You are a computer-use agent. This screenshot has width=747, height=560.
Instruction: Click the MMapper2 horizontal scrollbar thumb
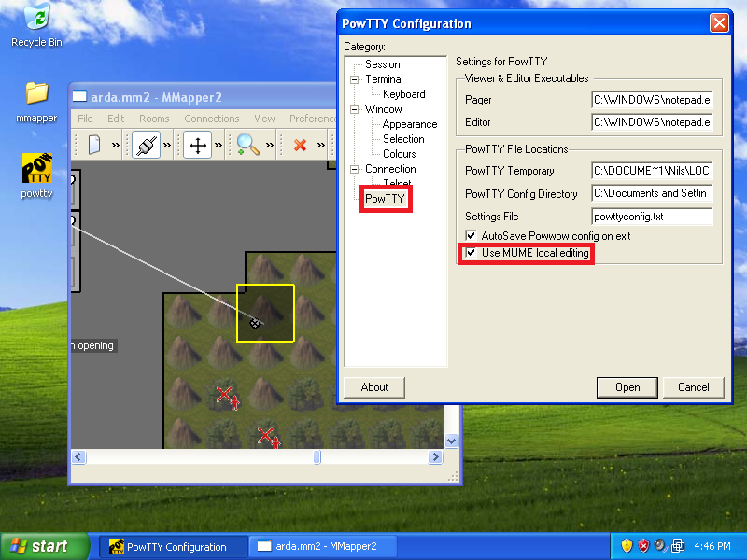317,457
